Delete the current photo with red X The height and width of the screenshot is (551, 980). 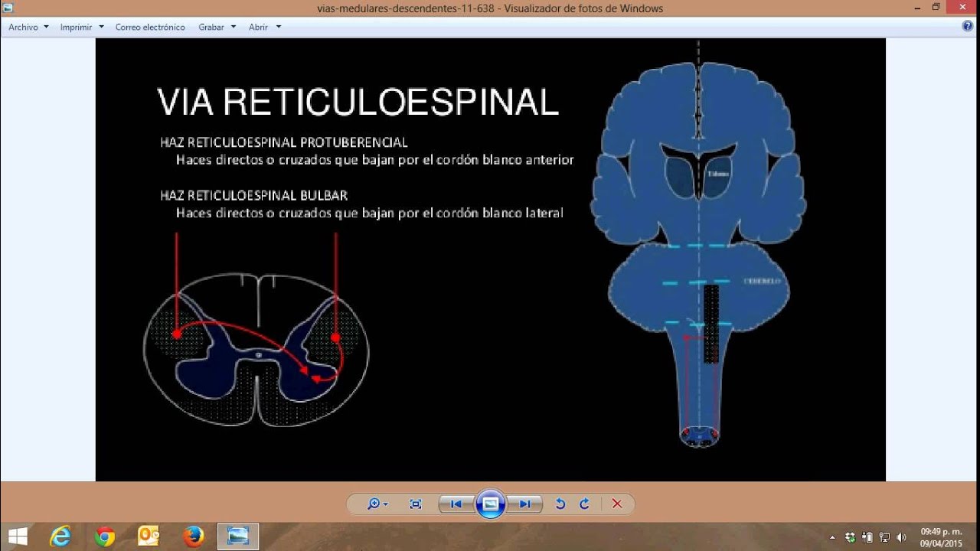tap(617, 504)
